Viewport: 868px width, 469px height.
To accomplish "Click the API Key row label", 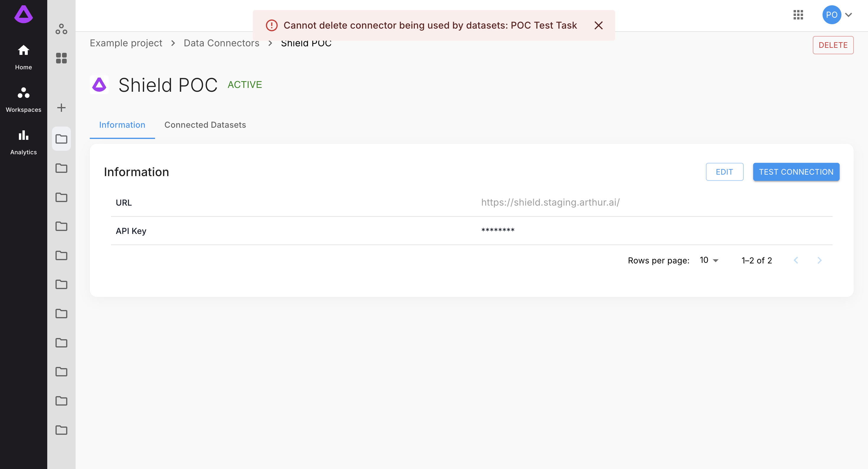I will 131,231.
